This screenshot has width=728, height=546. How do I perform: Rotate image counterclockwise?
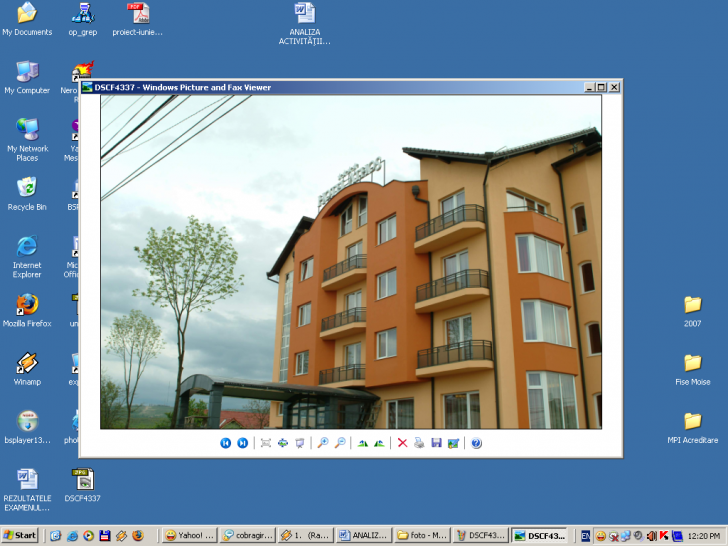tap(379, 443)
